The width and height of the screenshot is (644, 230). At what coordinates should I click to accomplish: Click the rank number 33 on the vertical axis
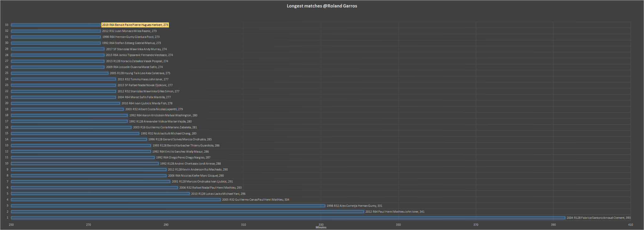(7, 25)
